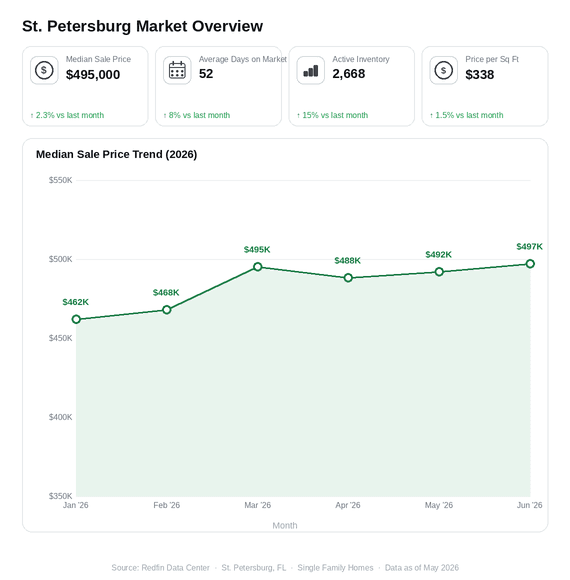Click the 52 average days value

[x=206, y=74]
